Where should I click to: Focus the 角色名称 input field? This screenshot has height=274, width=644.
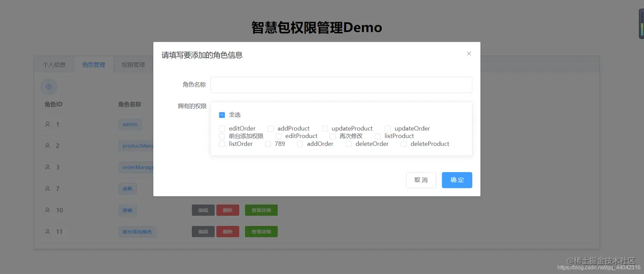(x=341, y=85)
